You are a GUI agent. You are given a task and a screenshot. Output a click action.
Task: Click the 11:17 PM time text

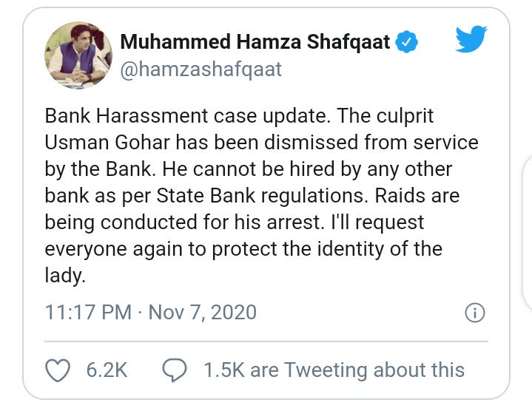click(89, 312)
